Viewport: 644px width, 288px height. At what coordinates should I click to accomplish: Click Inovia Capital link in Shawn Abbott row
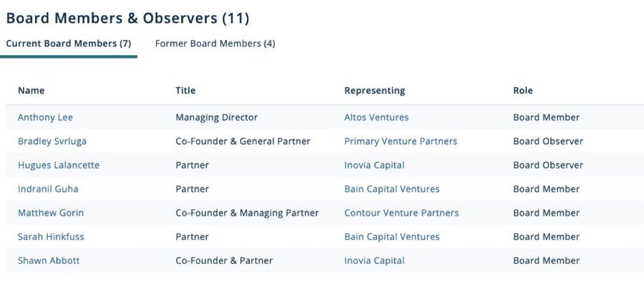(375, 261)
